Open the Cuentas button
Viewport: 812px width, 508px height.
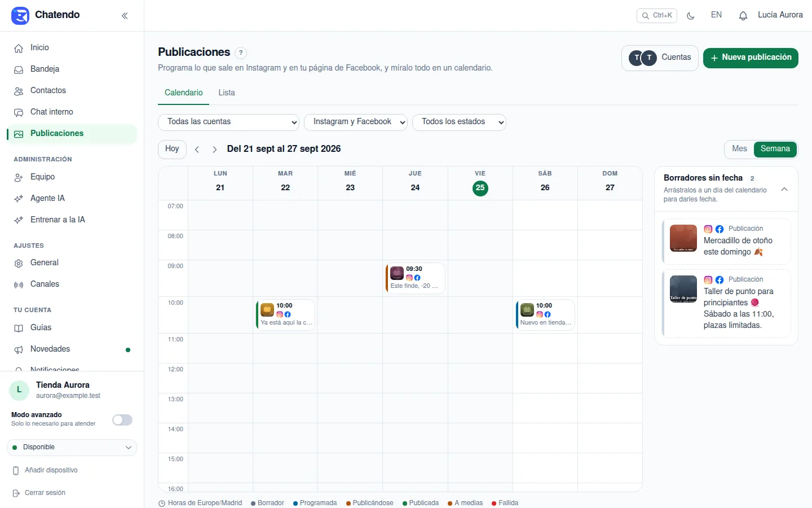pyautogui.click(x=660, y=58)
